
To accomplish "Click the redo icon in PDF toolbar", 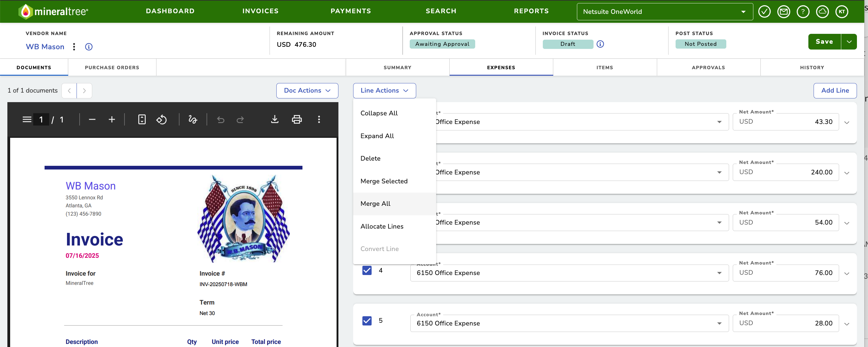I will 240,119.
